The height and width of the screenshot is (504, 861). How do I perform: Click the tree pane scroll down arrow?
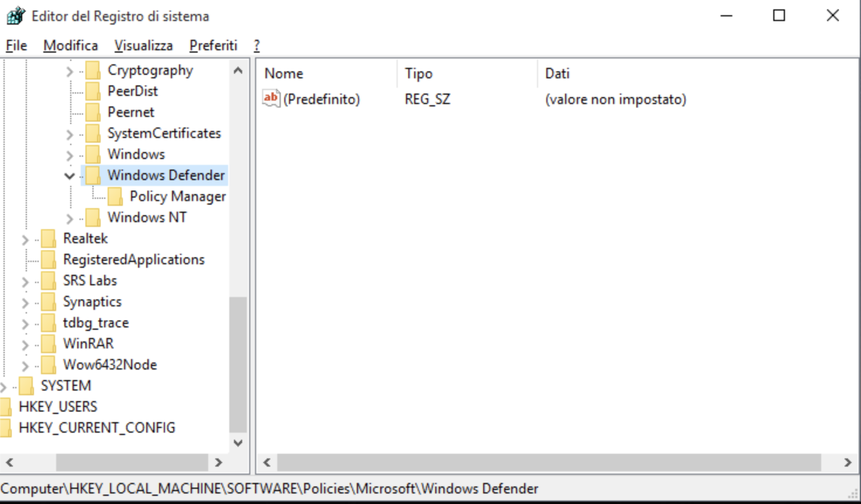pos(238,443)
